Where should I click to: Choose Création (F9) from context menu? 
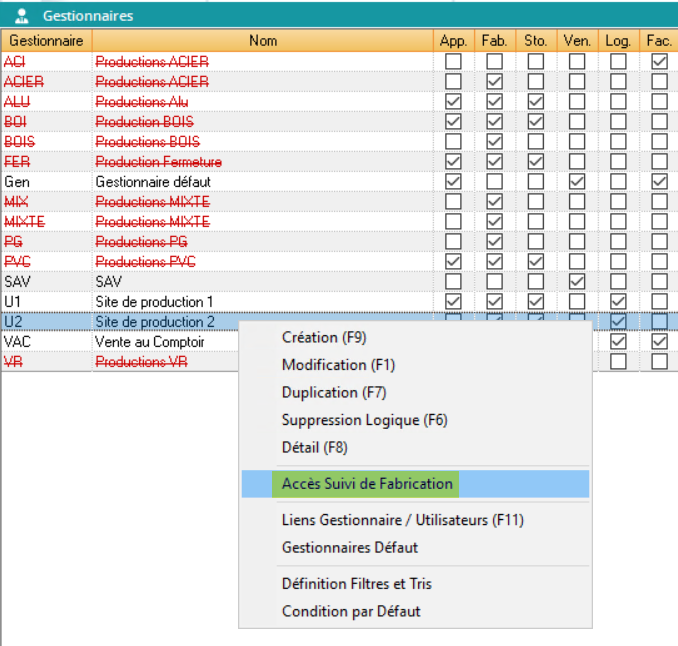(324, 337)
